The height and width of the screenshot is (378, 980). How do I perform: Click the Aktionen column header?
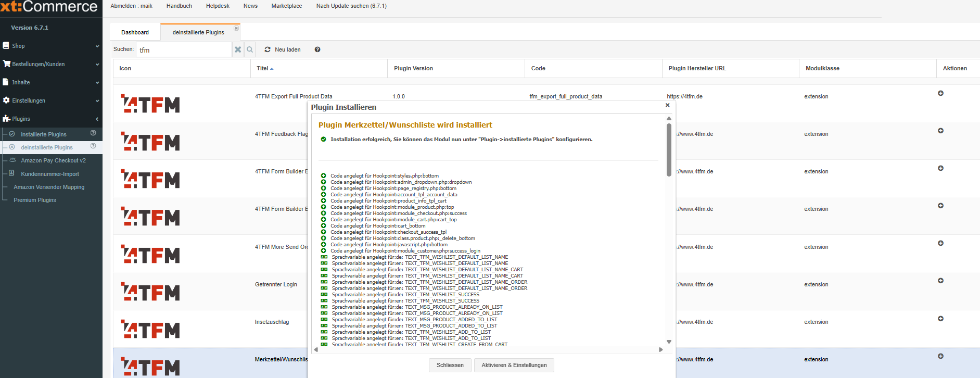coord(958,68)
